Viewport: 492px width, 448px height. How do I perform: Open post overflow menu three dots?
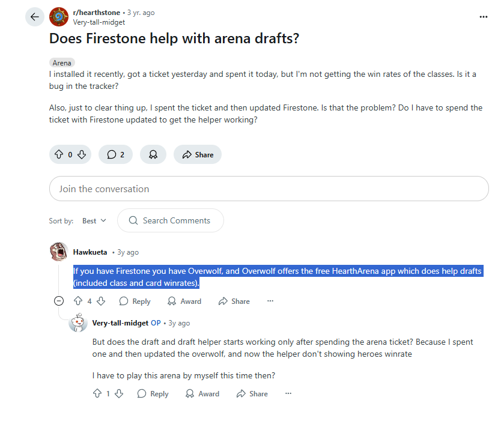coord(483,17)
